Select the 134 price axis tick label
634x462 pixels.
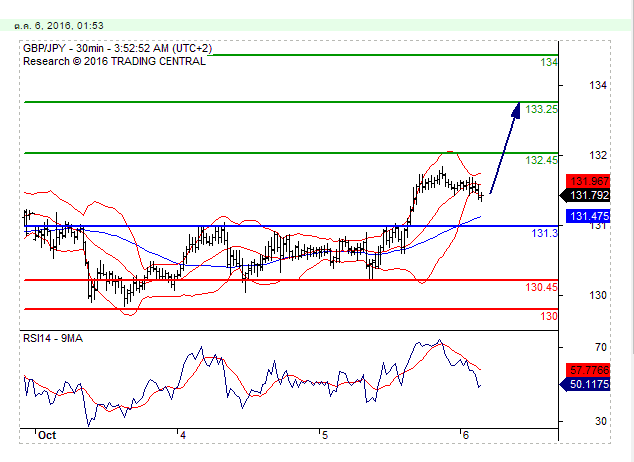598,85
